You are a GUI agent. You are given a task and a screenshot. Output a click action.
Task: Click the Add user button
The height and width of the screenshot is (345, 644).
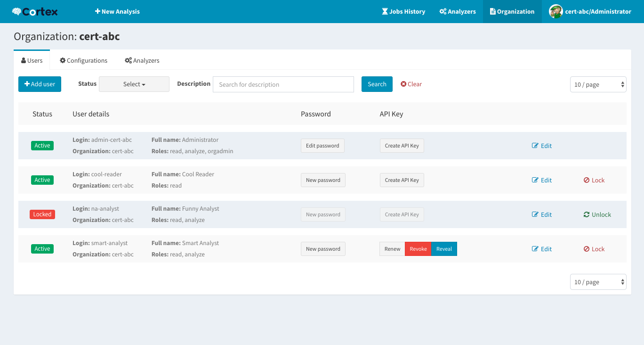pyautogui.click(x=40, y=84)
